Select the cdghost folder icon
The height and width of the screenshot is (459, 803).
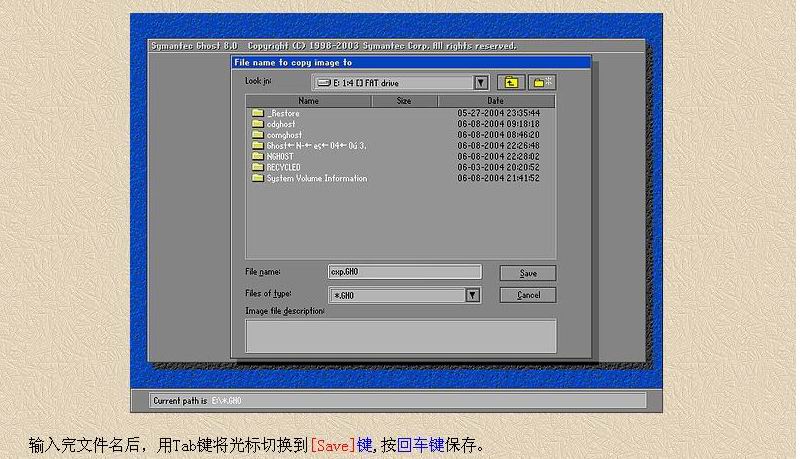(258, 123)
